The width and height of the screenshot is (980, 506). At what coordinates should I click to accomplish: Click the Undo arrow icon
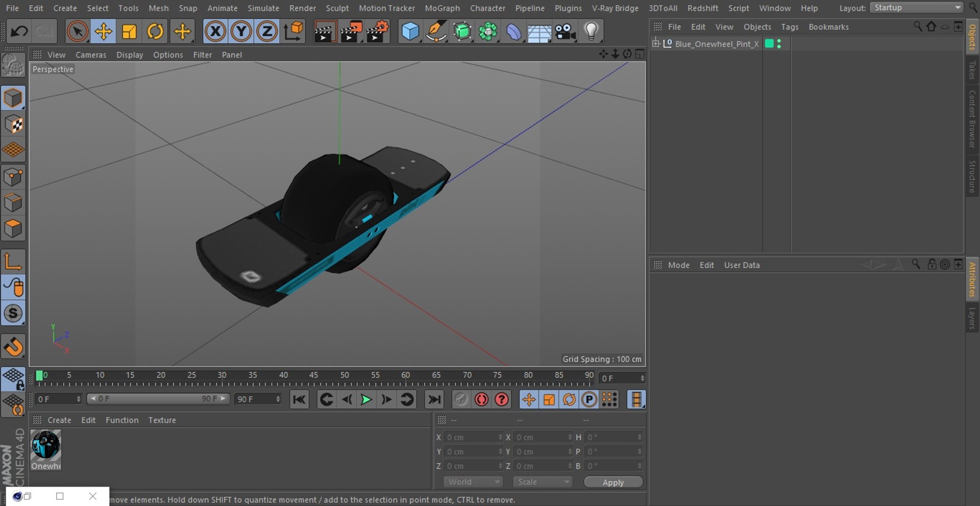tap(19, 32)
